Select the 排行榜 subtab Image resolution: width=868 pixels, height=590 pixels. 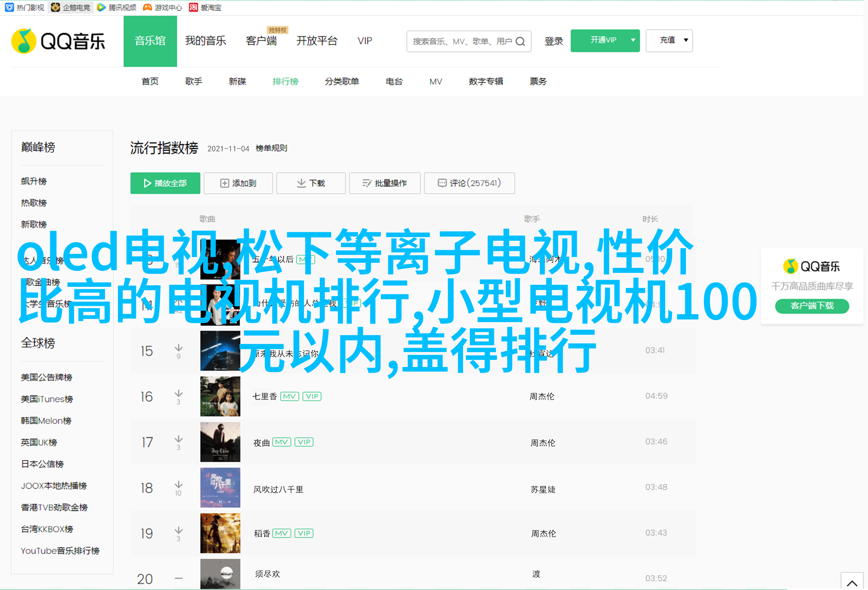pyautogui.click(x=285, y=81)
